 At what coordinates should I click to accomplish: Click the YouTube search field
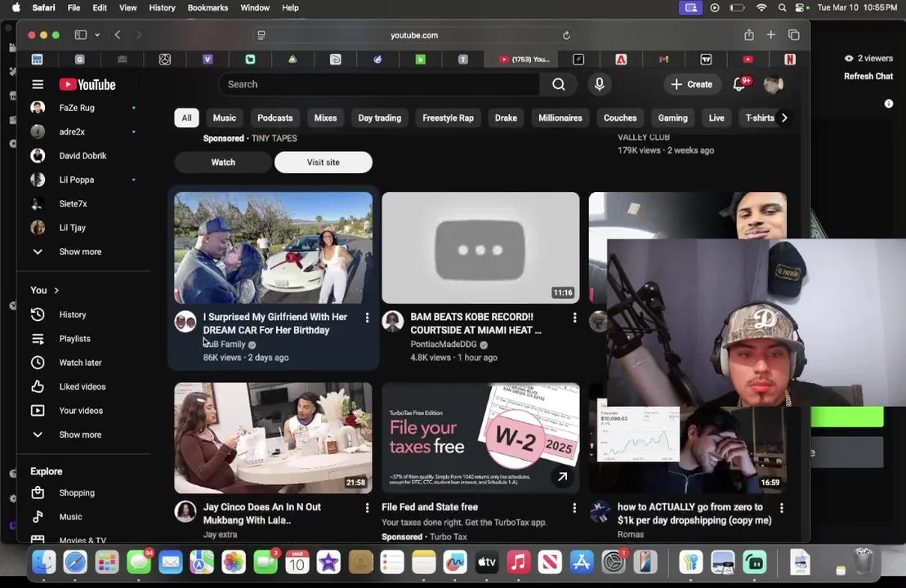click(x=378, y=84)
